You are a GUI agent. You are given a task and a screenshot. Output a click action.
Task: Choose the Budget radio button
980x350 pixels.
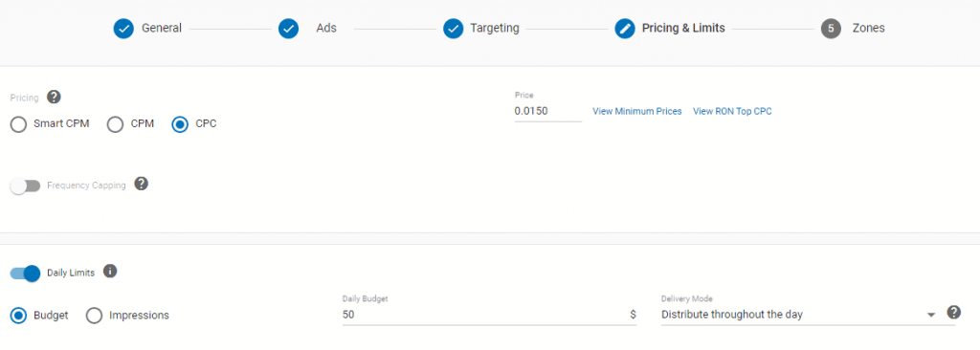pos(19,316)
